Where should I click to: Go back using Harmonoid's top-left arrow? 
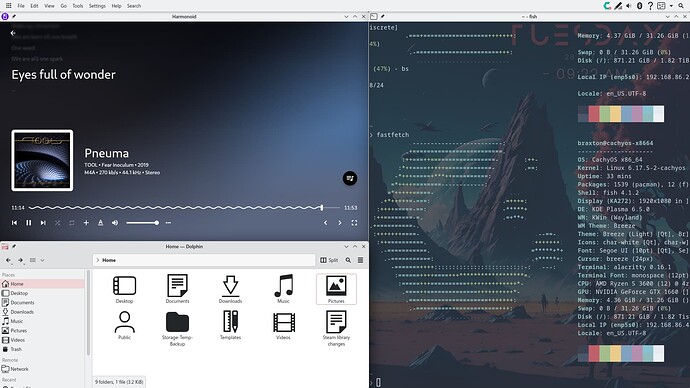13,33
